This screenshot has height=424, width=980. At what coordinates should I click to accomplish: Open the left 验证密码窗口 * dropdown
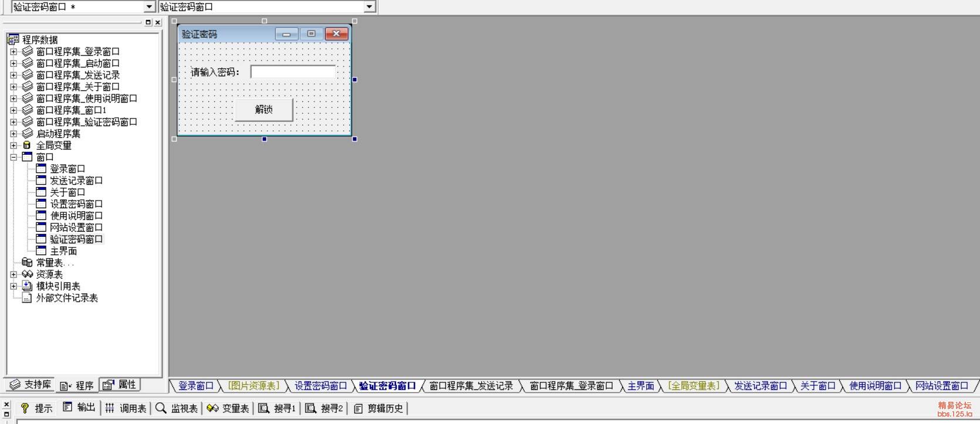tap(149, 6)
